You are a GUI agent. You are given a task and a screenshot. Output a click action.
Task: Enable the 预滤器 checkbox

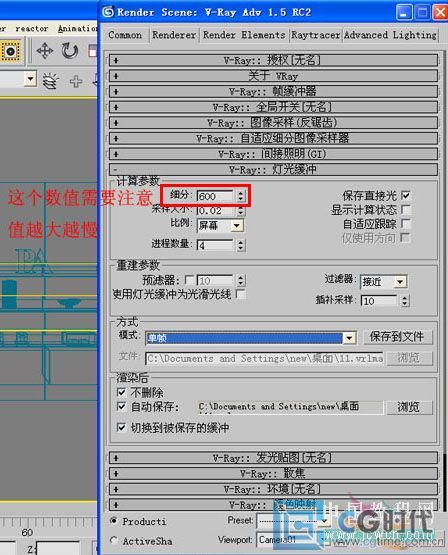190,280
